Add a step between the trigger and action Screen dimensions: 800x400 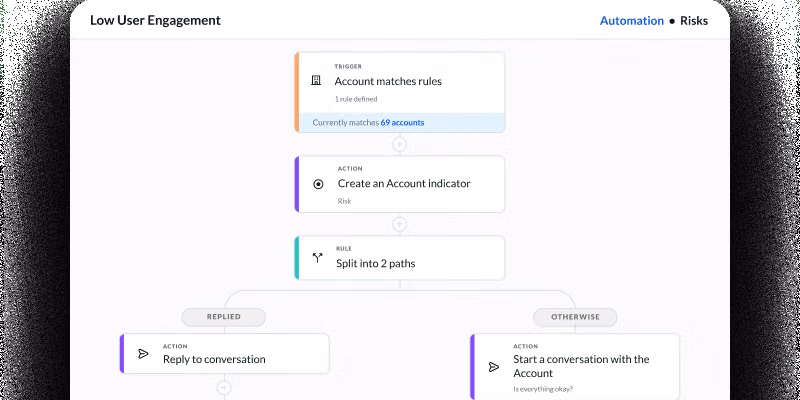[400, 145]
